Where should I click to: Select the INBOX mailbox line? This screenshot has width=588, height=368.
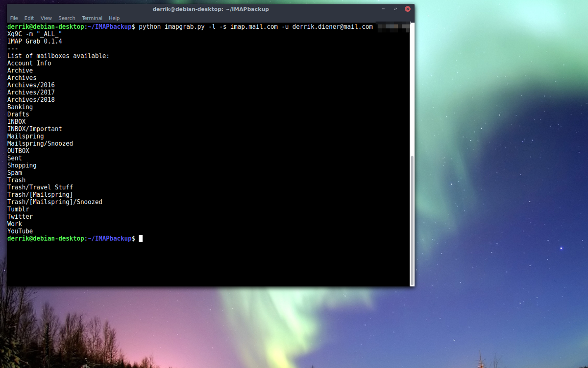pos(16,121)
